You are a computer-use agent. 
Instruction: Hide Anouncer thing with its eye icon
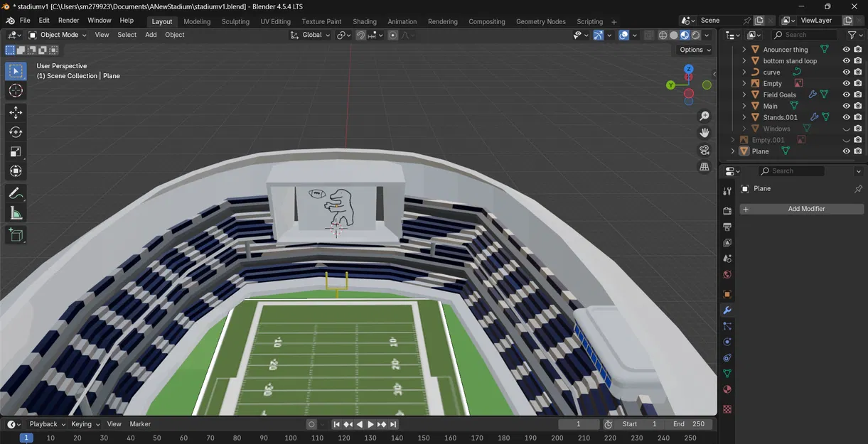[x=846, y=50]
